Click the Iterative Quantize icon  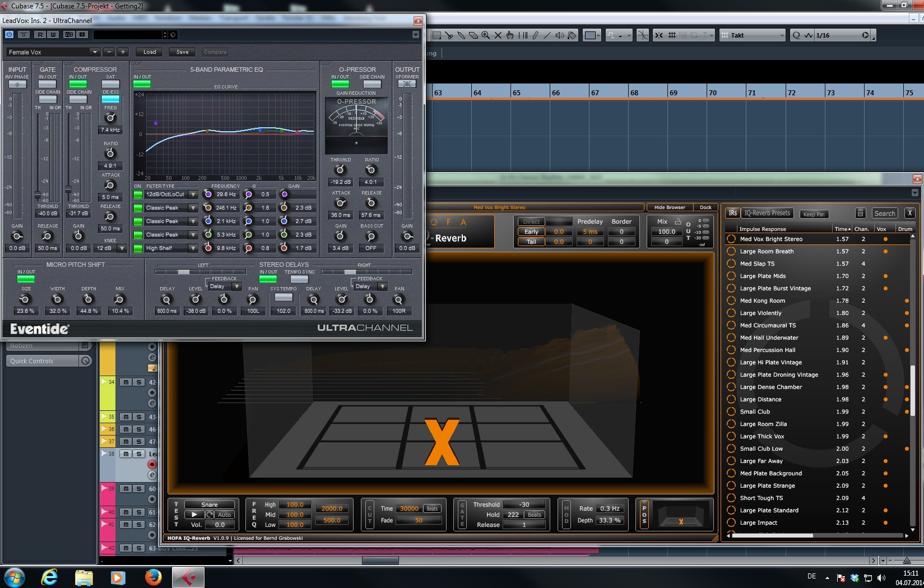808,35
